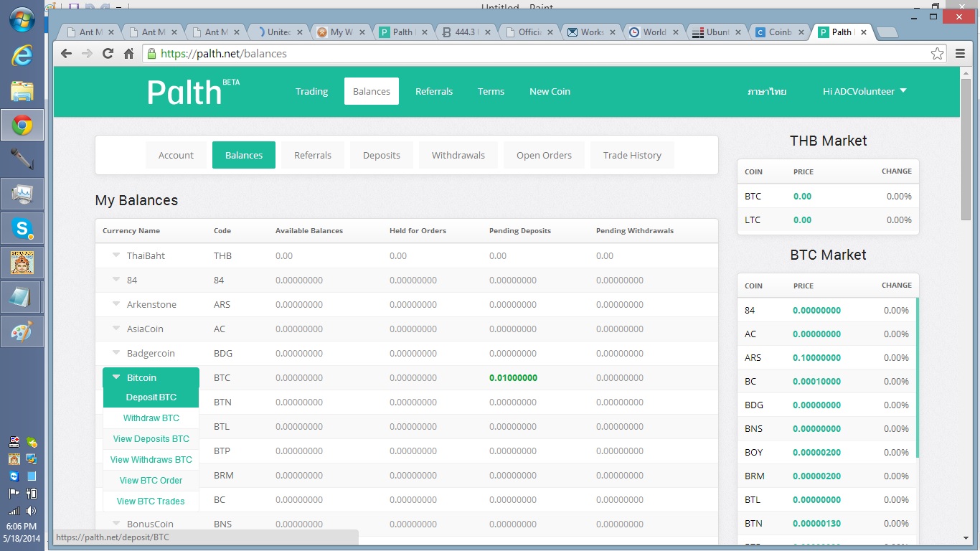Choose View Withdraws BTC
Image resolution: width=980 pixels, height=551 pixels.
(x=151, y=459)
